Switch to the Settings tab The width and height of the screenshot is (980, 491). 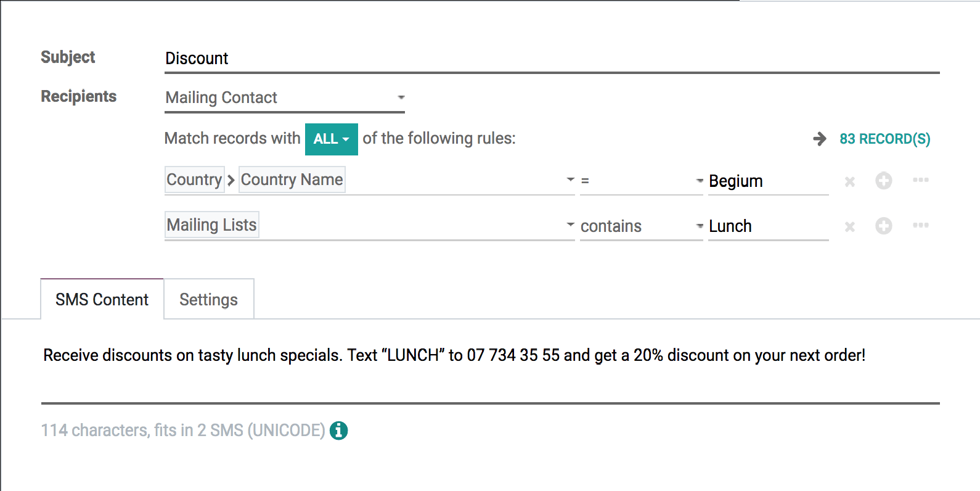[x=209, y=299]
